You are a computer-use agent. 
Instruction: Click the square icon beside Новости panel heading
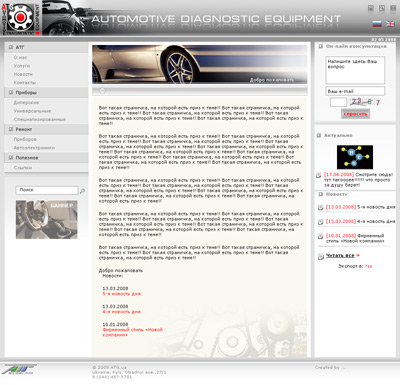click(321, 194)
